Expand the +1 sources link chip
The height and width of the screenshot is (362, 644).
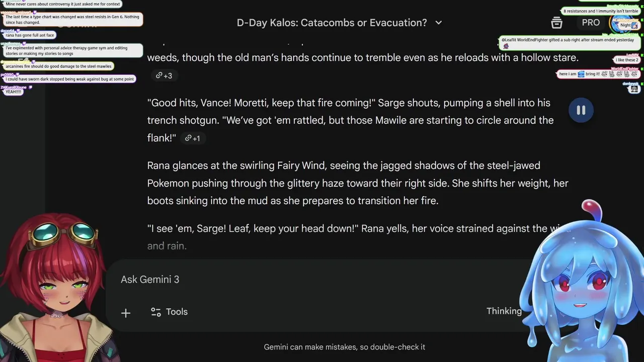pos(192,138)
